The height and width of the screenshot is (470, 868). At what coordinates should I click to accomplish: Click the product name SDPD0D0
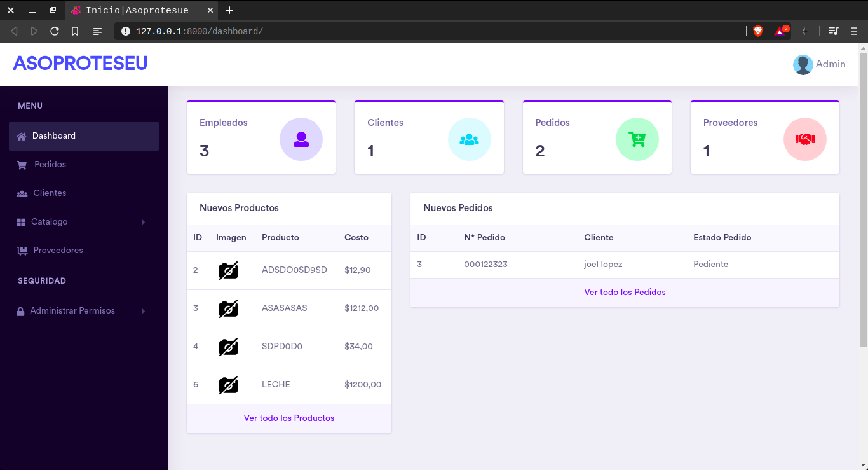tap(282, 347)
